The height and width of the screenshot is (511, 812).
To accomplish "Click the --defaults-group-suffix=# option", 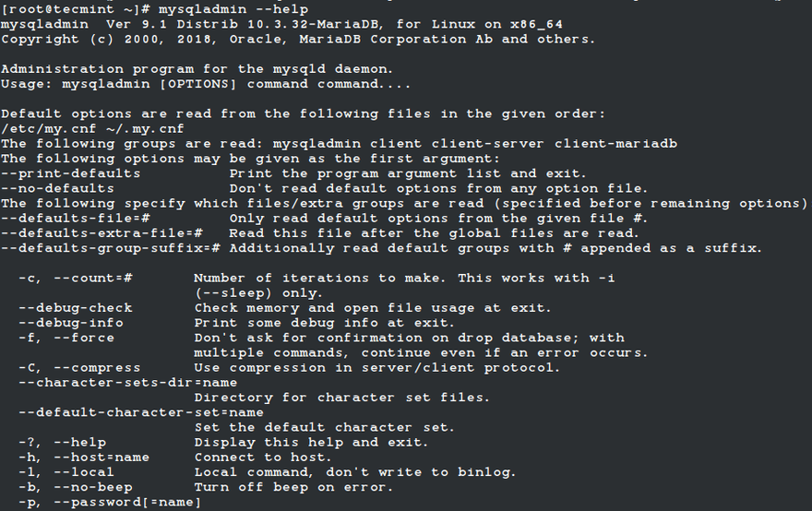I will [x=111, y=248].
